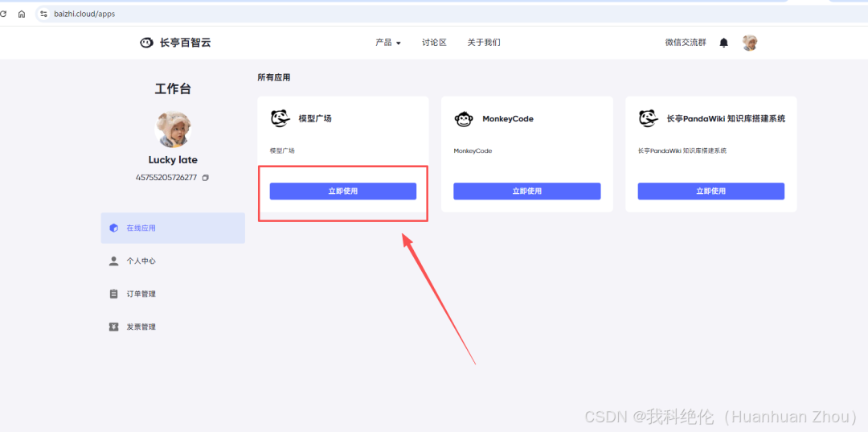Select 订单管理 in the sidebar

(173, 294)
